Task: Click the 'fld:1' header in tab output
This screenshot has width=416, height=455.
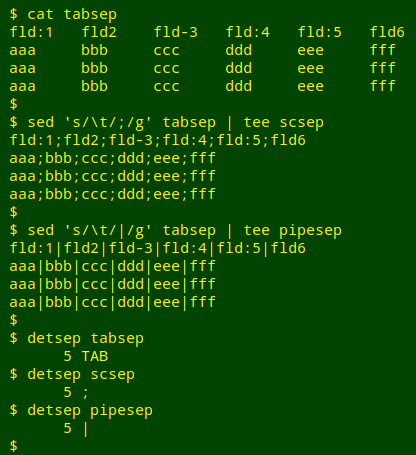Action: (x=31, y=32)
